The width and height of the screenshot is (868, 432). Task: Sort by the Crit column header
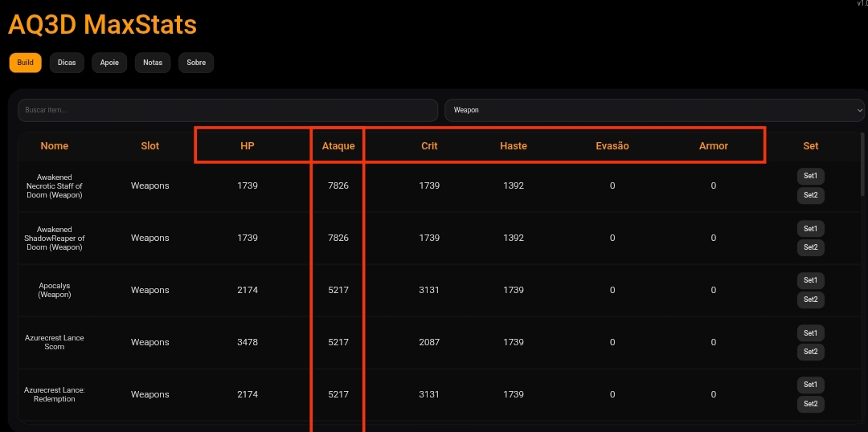(x=429, y=146)
